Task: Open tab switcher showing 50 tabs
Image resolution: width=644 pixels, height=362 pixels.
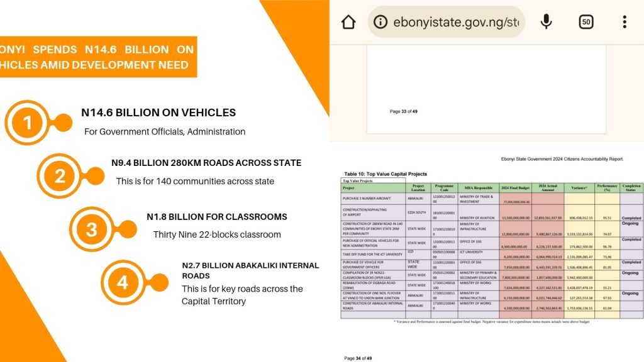Action: point(586,22)
